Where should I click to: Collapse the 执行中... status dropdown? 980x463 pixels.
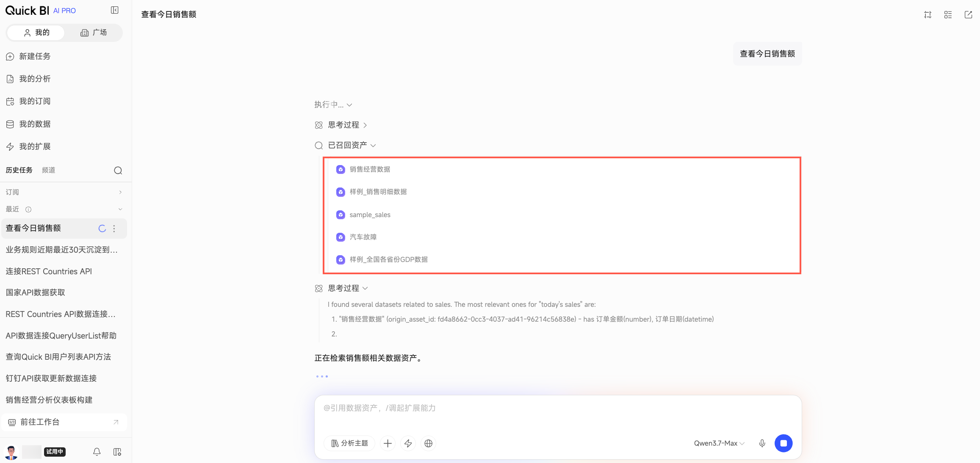click(333, 105)
